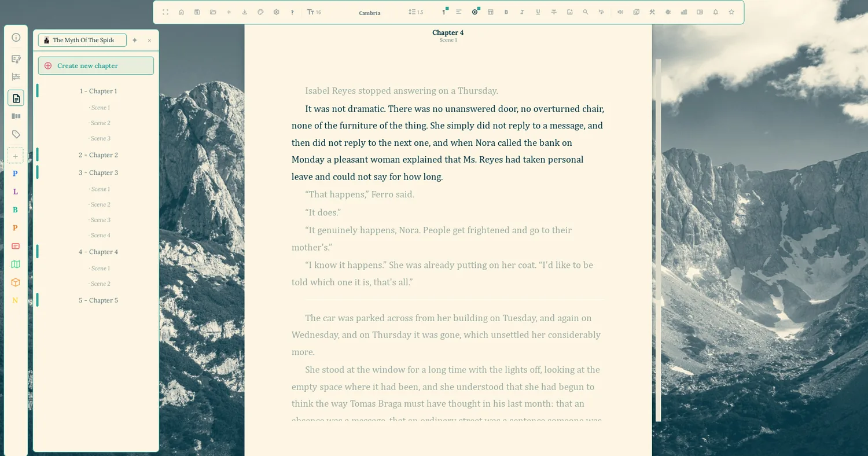Open the green map icon in sidebar

coord(16,264)
